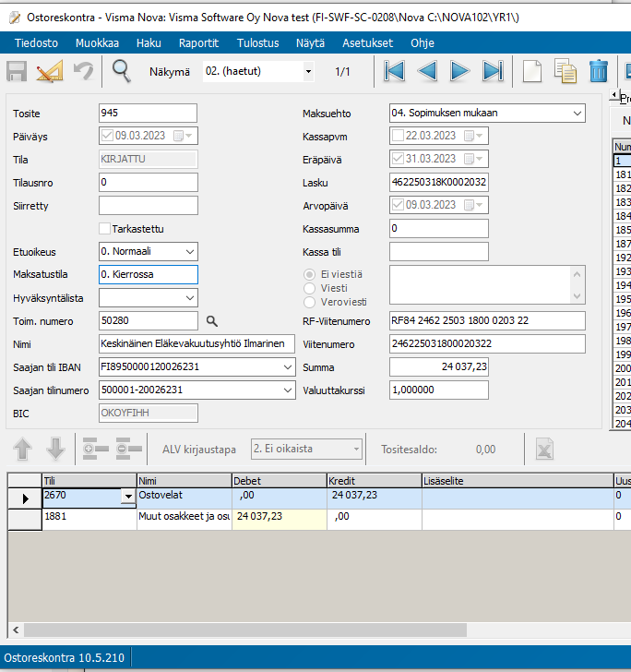The width and height of the screenshot is (631, 672).
Task: Expand the Saajan tili IBAN dropdown
Action: (x=288, y=367)
